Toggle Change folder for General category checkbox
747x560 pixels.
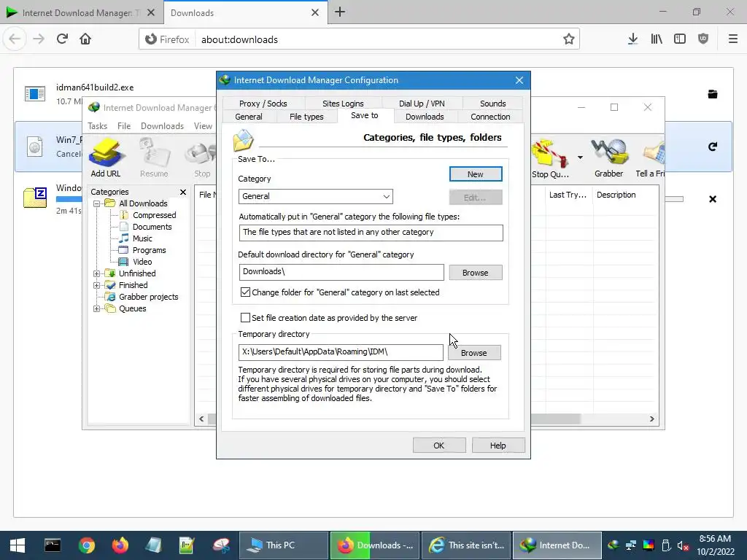point(245,292)
